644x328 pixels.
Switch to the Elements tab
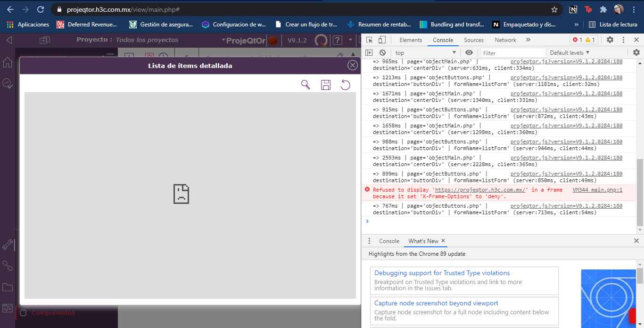click(x=411, y=40)
